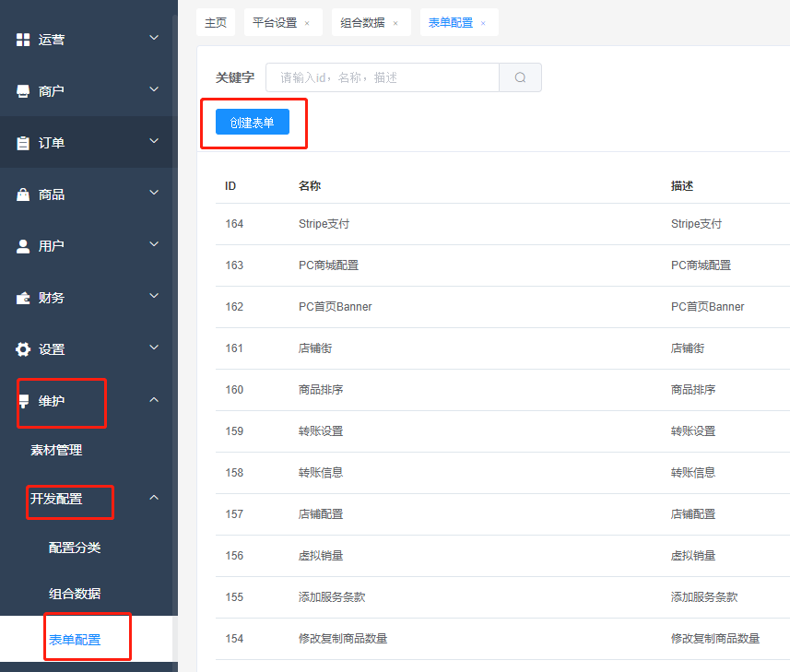The width and height of the screenshot is (790, 672).
Task: Expand the 用户 menu chevron
Action: pyautogui.click(x=154, y=244)
